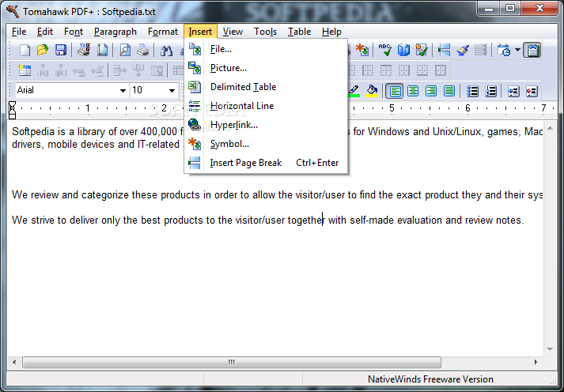Image resolution: width=564 pixels, height=392 pixels.
Task: Open the View menu
Action: click(233, 32)
